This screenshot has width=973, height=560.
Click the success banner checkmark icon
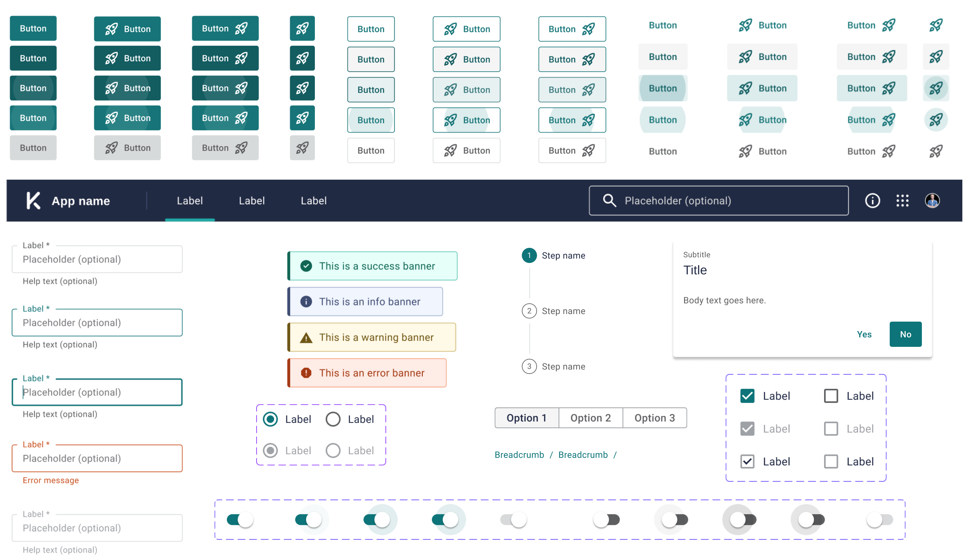[306, 266]
